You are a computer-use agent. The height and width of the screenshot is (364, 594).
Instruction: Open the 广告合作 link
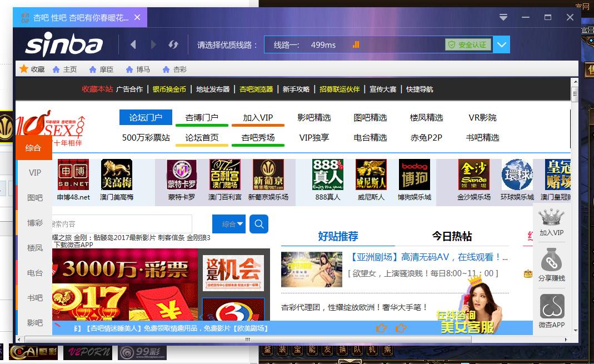point(129,89)
